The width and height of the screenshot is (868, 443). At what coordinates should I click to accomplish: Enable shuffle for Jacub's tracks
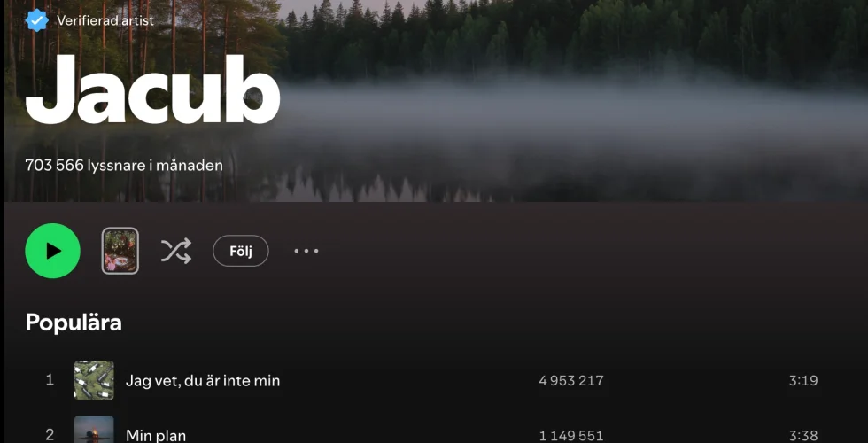coord(176,251)
